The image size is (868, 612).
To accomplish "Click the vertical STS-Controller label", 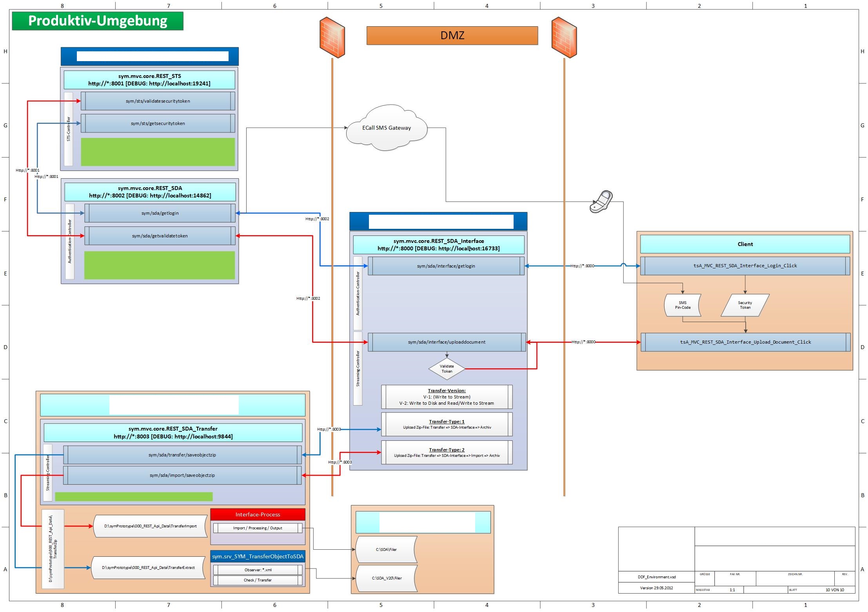I will (69, 129).
